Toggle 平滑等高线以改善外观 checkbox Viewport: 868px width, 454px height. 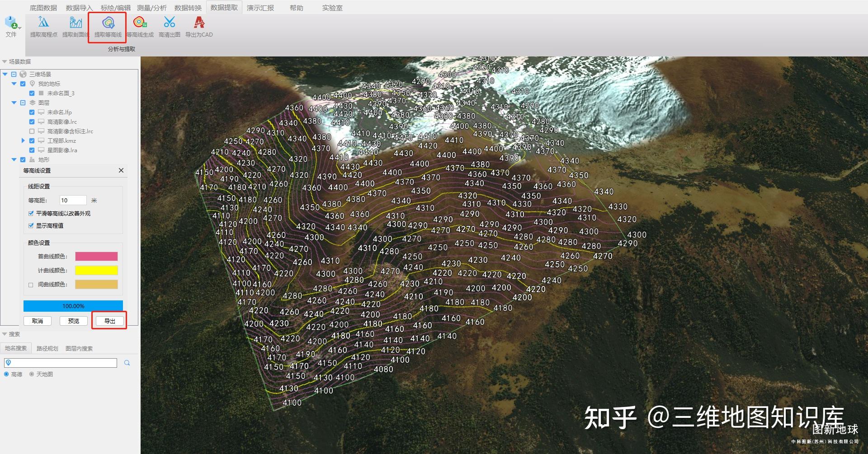tap(31, 213)
